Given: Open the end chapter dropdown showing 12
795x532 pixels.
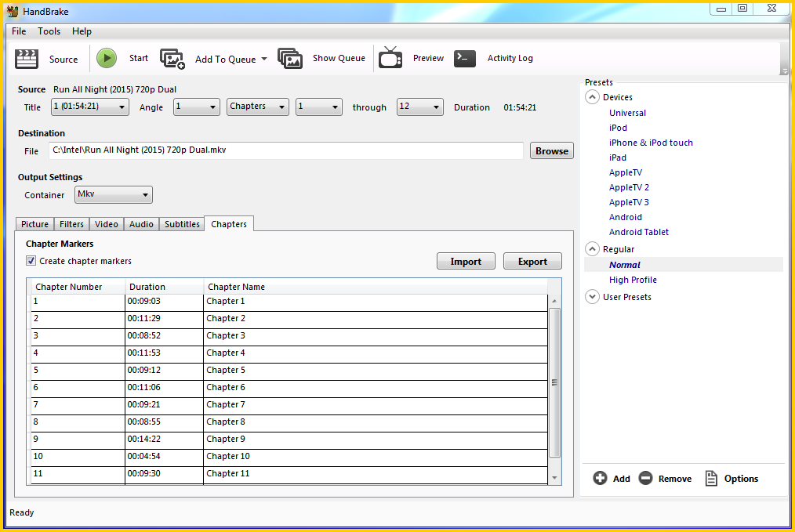Looking at the screenshot, I should 419,107.
